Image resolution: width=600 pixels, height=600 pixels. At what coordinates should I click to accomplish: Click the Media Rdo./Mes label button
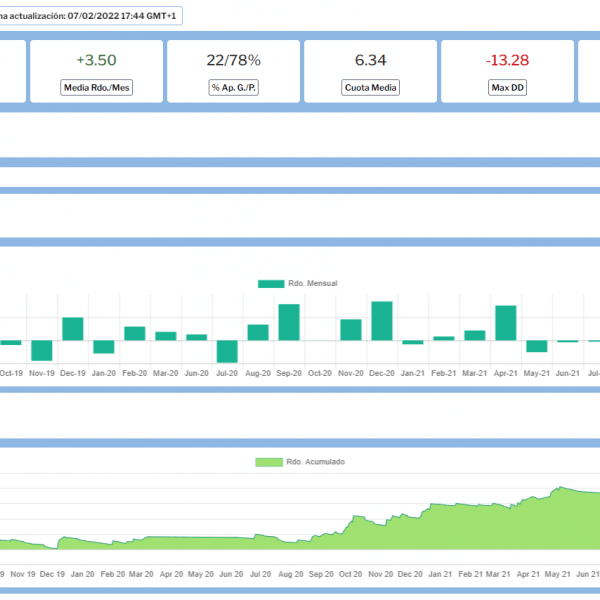tap(96, 88)
